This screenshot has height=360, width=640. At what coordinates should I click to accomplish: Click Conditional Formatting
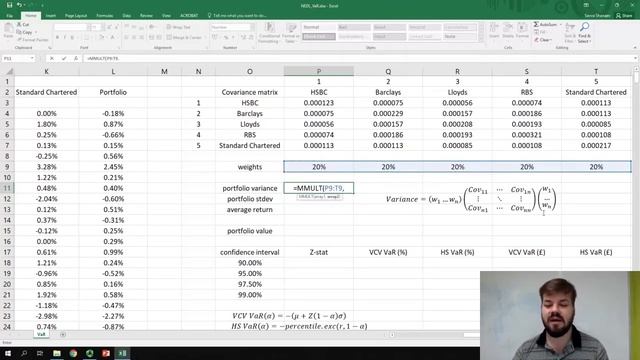click(x=269, y=33)
